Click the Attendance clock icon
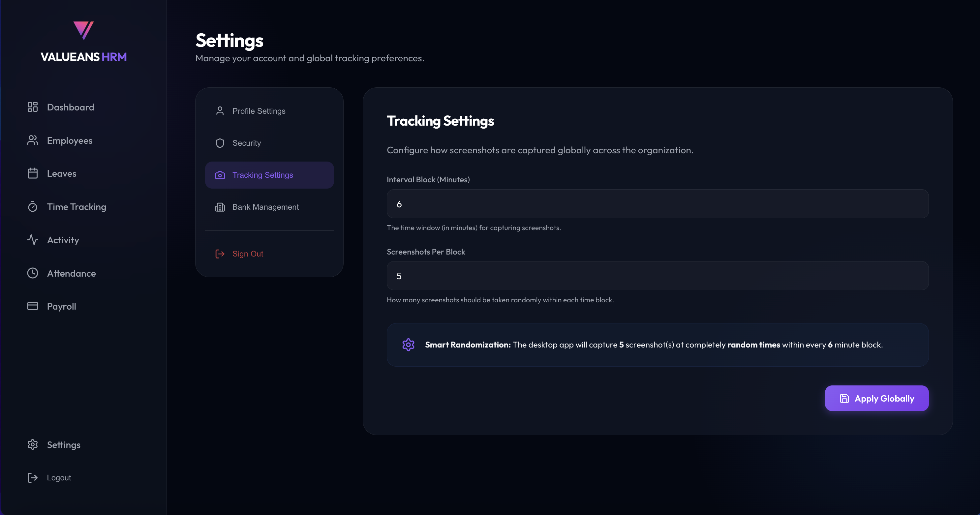 pos(32,273)
